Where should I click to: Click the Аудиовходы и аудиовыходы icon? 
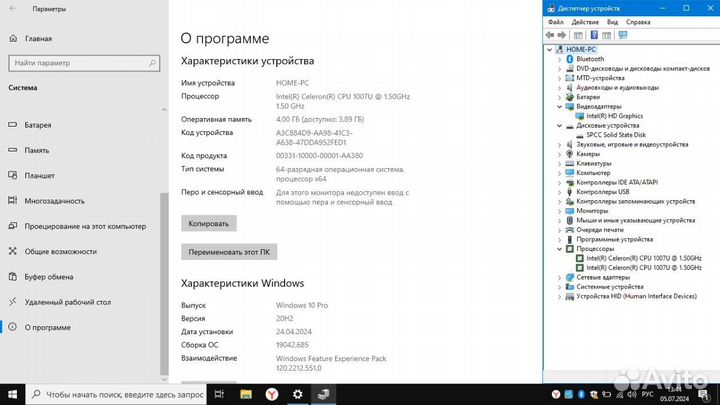[x=570, y=87]
